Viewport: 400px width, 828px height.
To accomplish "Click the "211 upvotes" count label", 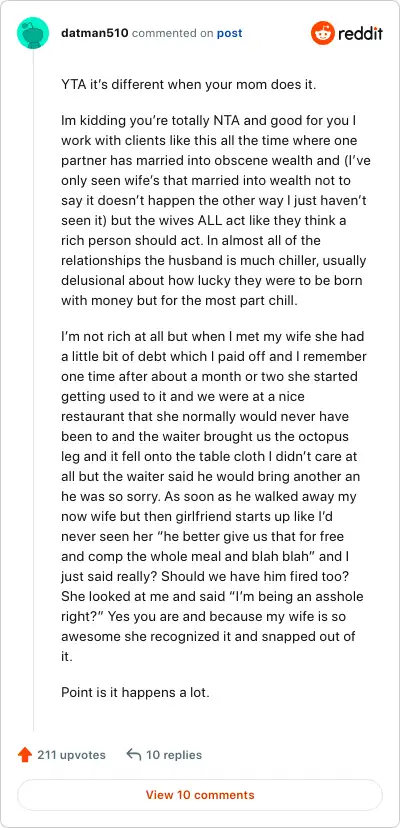I will [x=71, y=755].
